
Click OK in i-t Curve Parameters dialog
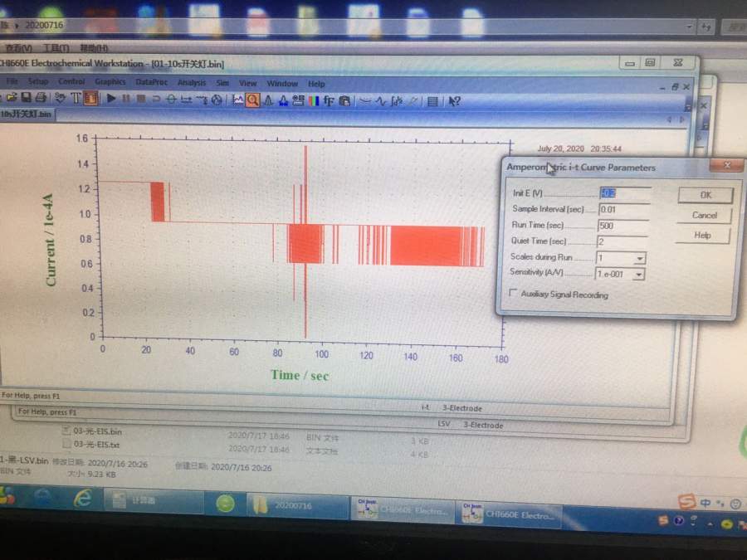(x=705, y=195)
